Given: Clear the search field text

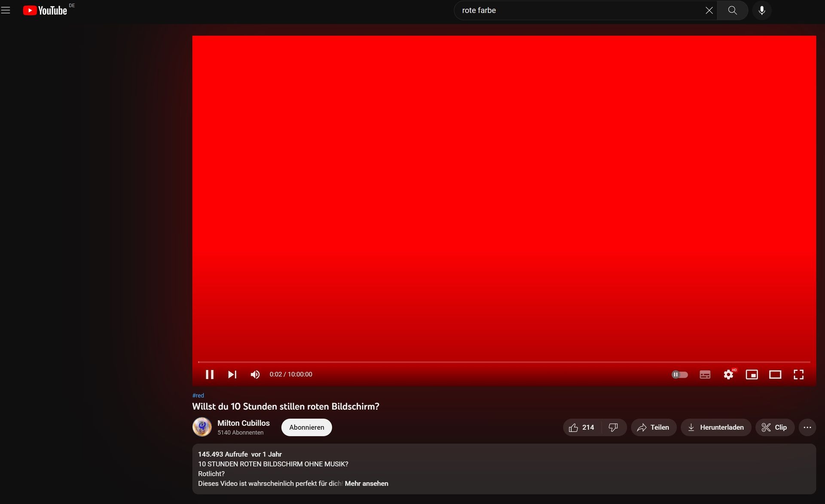Looking at the screenshot, I should [x=709, y=10].
